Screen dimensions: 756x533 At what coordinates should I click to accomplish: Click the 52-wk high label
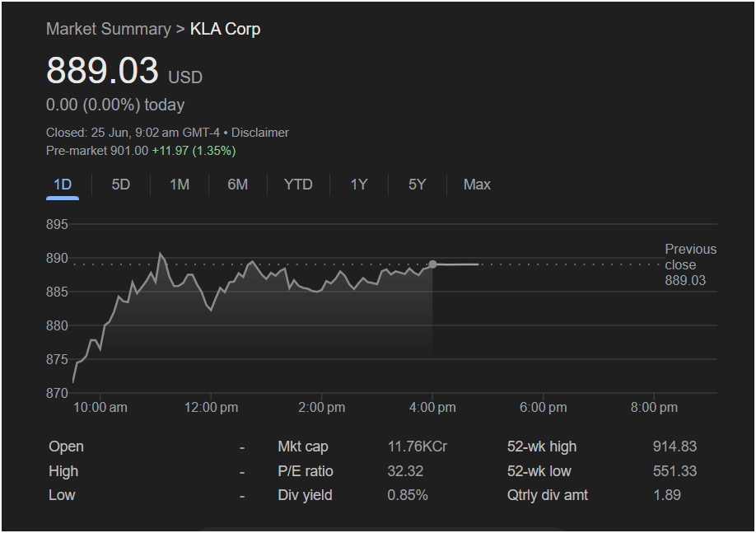coord(541,447)
